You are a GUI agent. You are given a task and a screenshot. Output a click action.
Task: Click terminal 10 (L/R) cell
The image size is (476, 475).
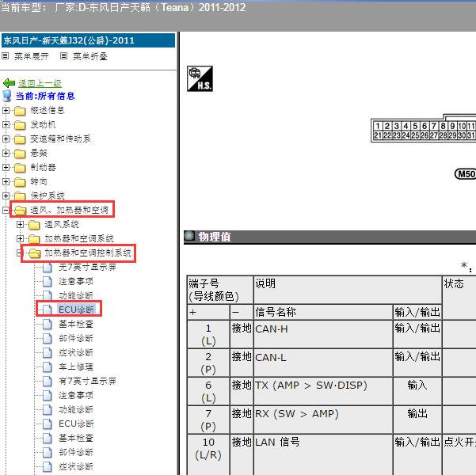click(208, 454)
